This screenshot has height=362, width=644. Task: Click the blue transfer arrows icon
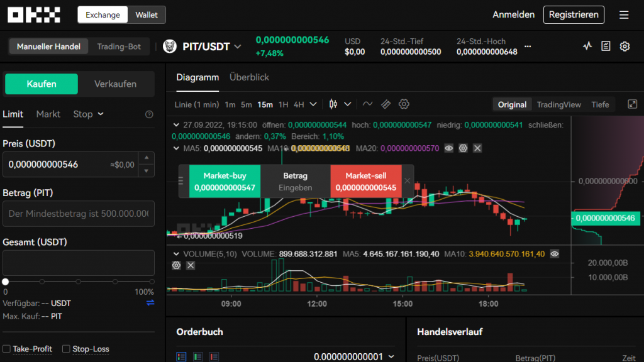click(x=150, y=303)
